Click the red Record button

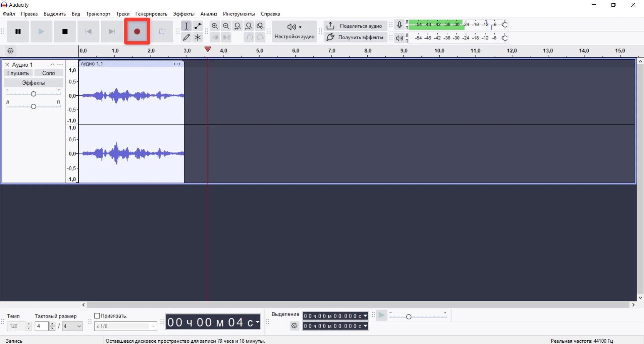coord(137,31)
